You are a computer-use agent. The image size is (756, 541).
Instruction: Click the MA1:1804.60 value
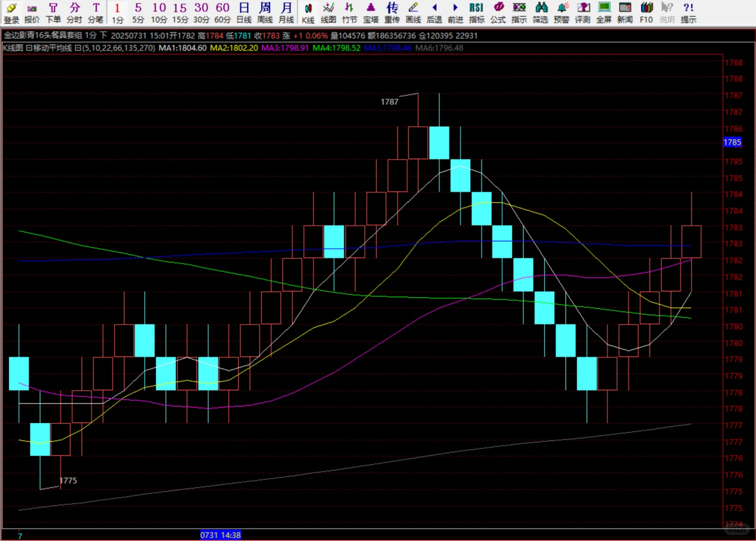coord(182,48)
